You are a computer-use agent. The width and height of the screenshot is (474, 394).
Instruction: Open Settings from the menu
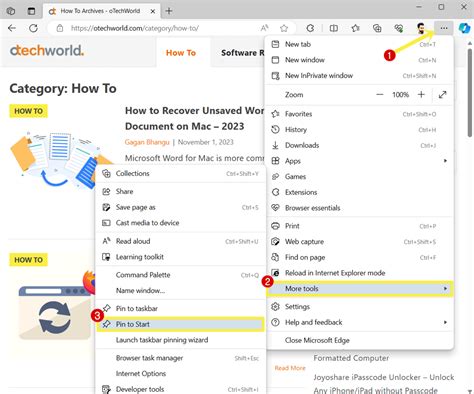(359, 307)
